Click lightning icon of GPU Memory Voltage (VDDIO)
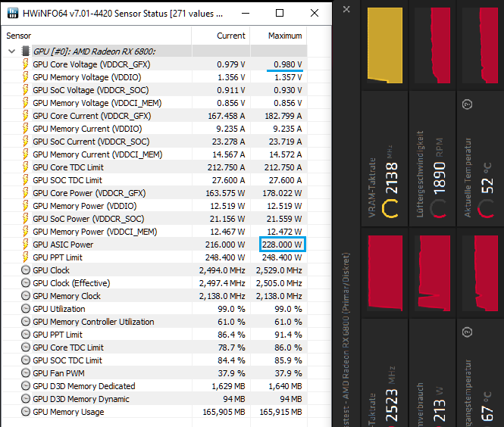Image resolution: width=504 pixels, height=427 pixels. tap(26, 77)
